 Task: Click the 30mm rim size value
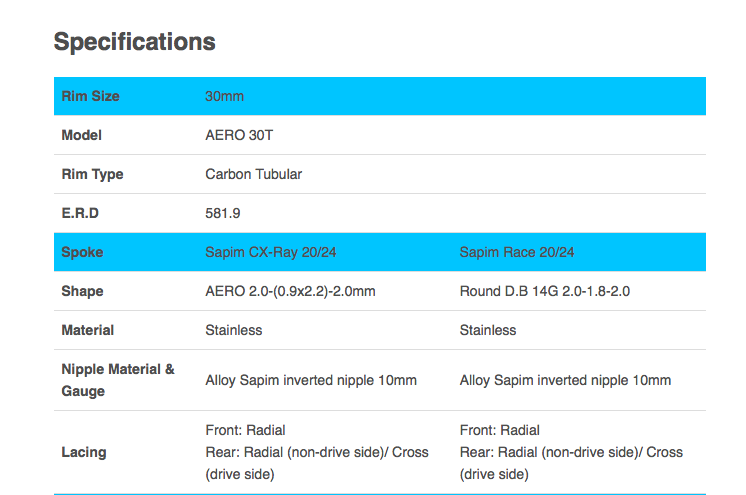tap(225, 96)
